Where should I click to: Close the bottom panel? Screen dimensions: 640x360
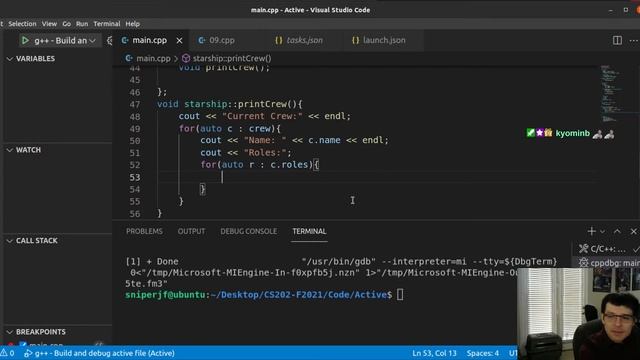(x=633, y=231)
